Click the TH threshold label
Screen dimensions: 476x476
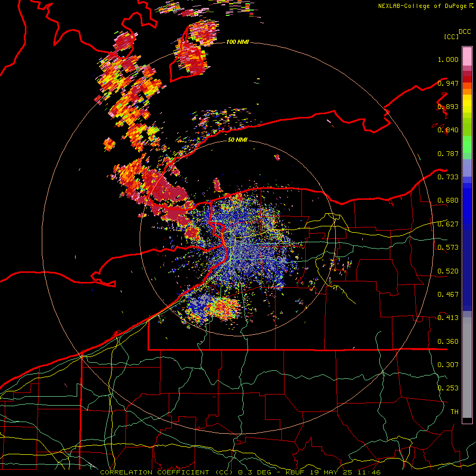(x=454, y=412)
